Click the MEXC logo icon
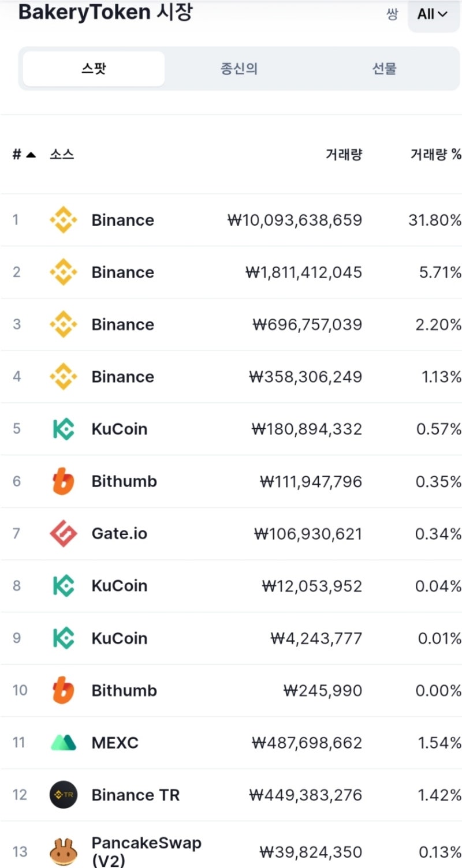462x868 pixels. (x=63, y=742)
